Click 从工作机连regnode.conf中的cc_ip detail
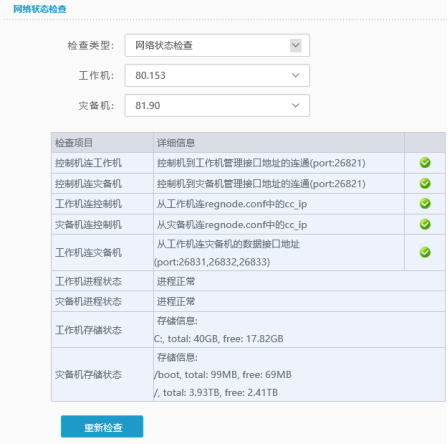 click(232, 204)
